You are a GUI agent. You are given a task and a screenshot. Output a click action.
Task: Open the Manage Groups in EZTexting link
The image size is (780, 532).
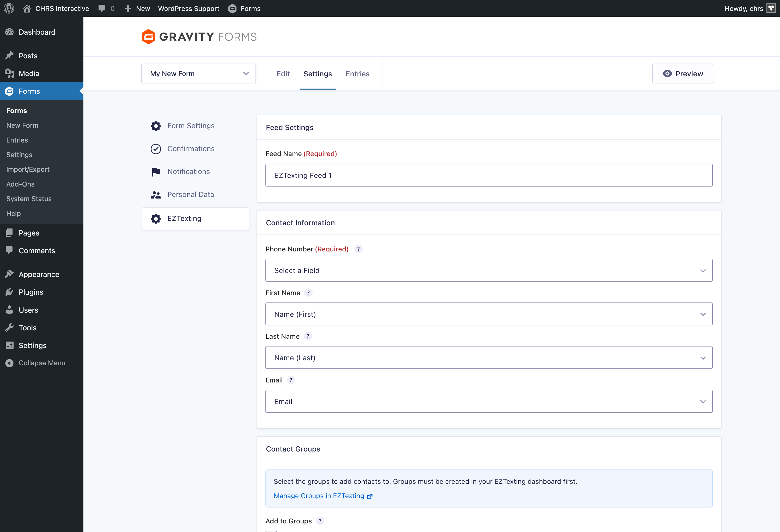click(319, 496)
